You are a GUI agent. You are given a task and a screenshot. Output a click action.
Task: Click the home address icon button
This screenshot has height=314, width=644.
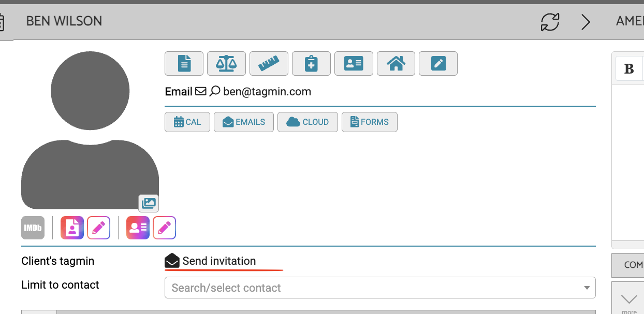396,64
